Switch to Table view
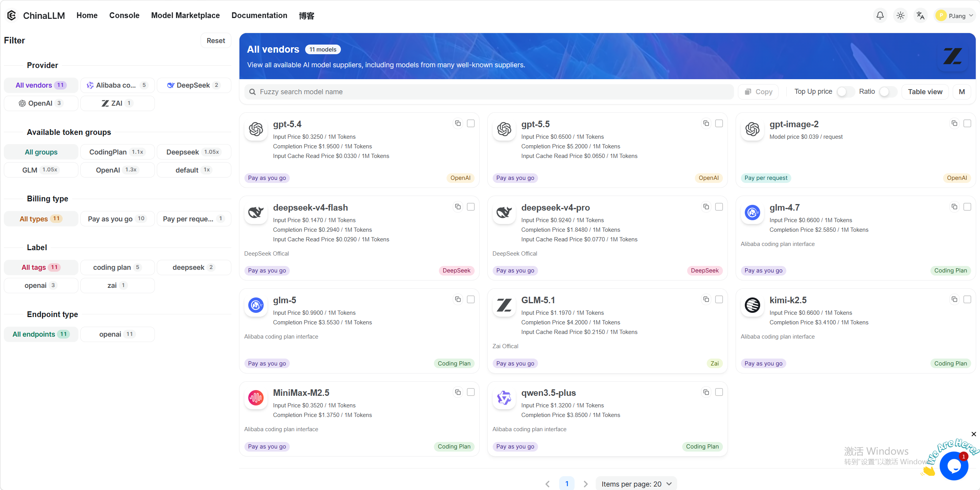Viewport: 980px width, 490px height. 925,92
